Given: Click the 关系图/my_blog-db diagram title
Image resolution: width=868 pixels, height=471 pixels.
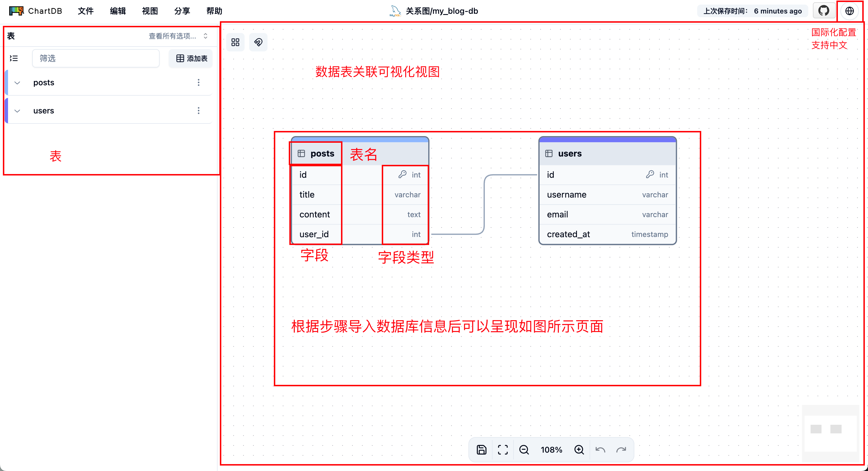Looking at the screenshot, I should 442,11.
